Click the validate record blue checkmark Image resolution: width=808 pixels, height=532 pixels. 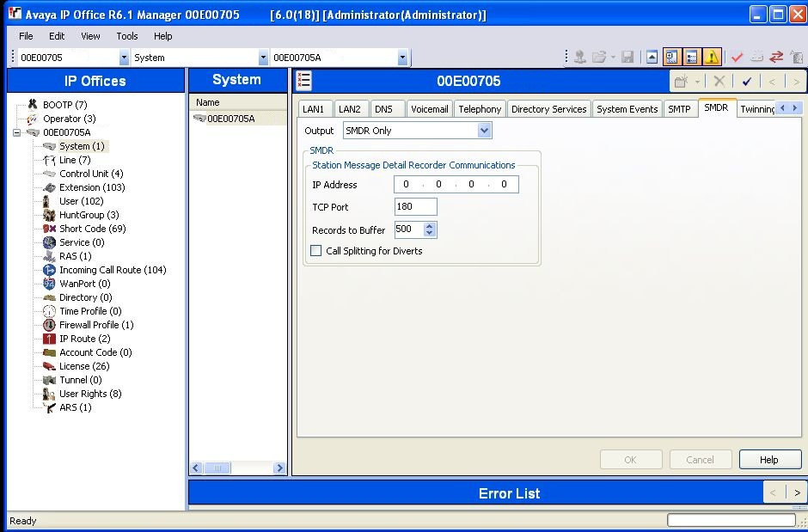click(x=747, y=82)
